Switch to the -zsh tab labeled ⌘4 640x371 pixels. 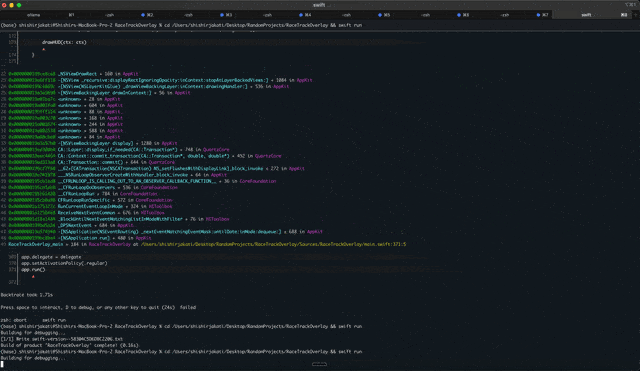pos(276,15)
